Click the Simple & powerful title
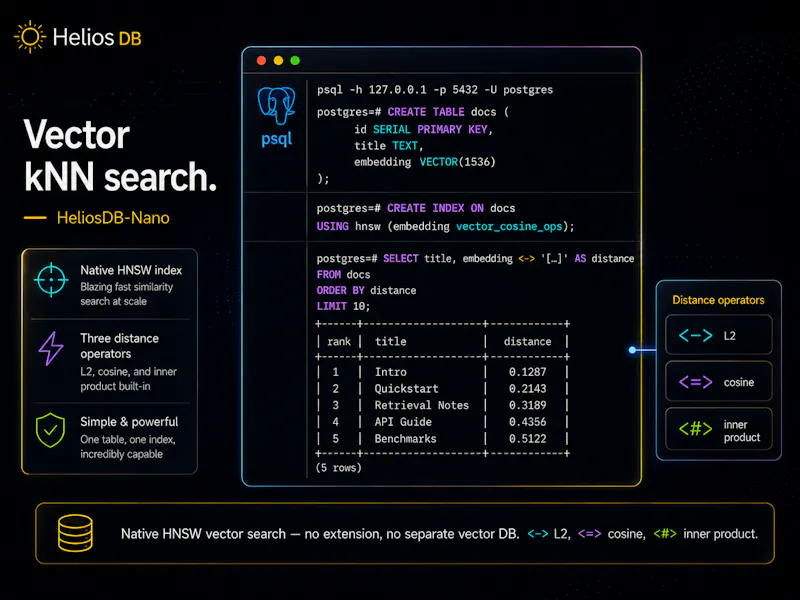 tap(129, 422)
